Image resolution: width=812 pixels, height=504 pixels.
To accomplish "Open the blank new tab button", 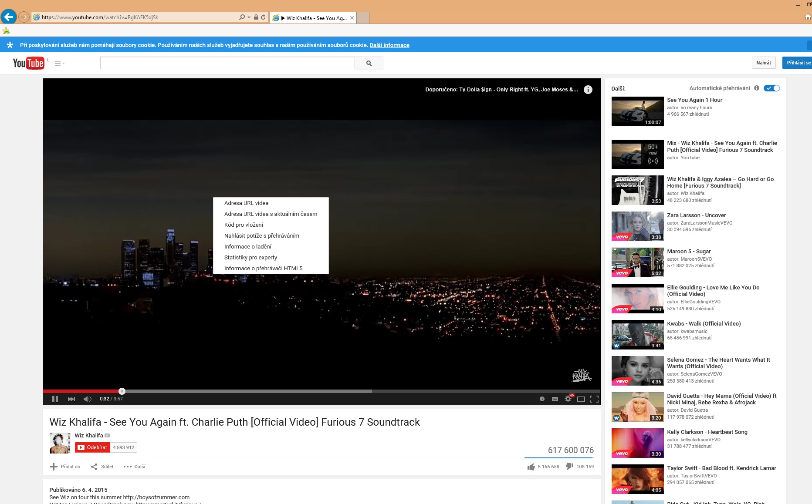I will point(363,18).
